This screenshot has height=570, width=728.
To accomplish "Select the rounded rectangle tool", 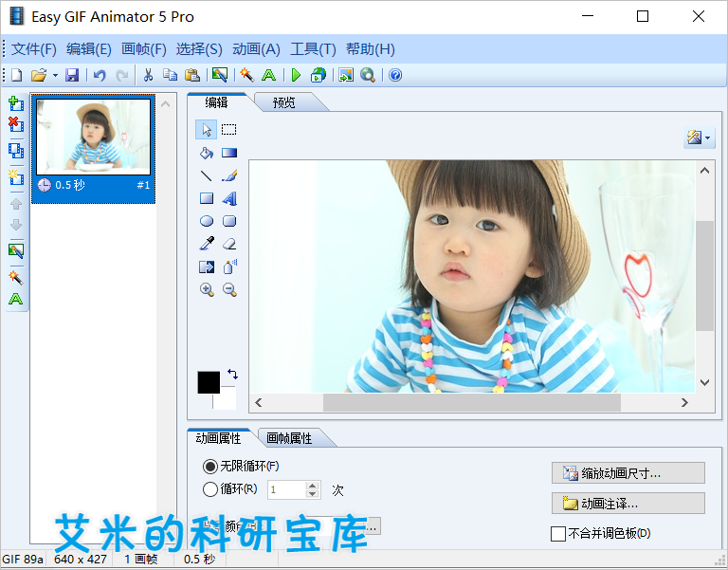I will click(229, 221).
